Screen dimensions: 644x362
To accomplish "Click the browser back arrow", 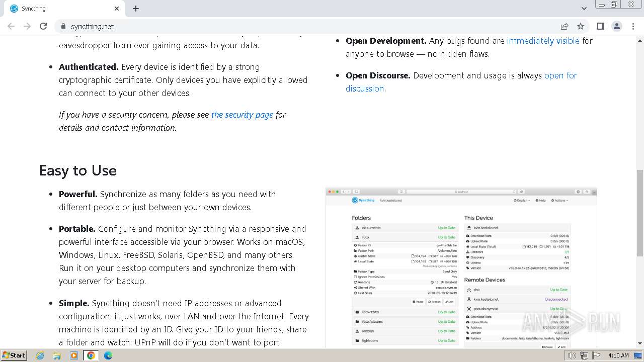I will tap(11, 26).
